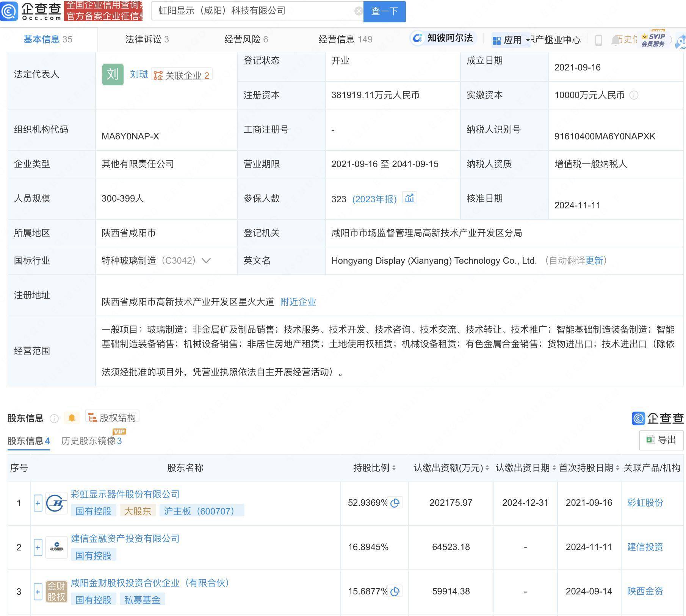The width and height of the screenshot is (686, 616).
Task: Click the 查一下 search button
Action: [x=384, y=11]
